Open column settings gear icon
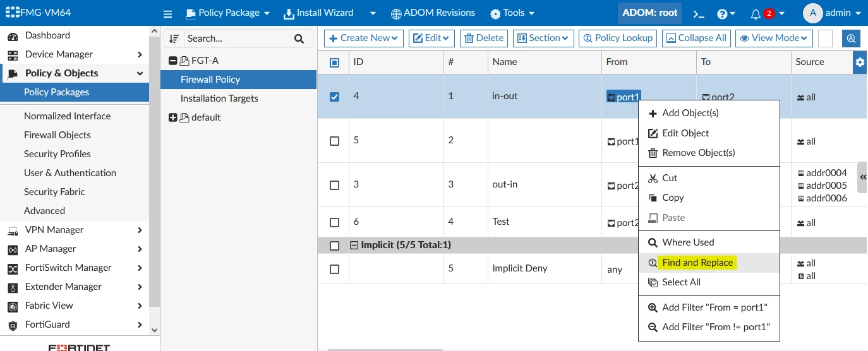This screenshot has height=351, width=868. [860, 62]
